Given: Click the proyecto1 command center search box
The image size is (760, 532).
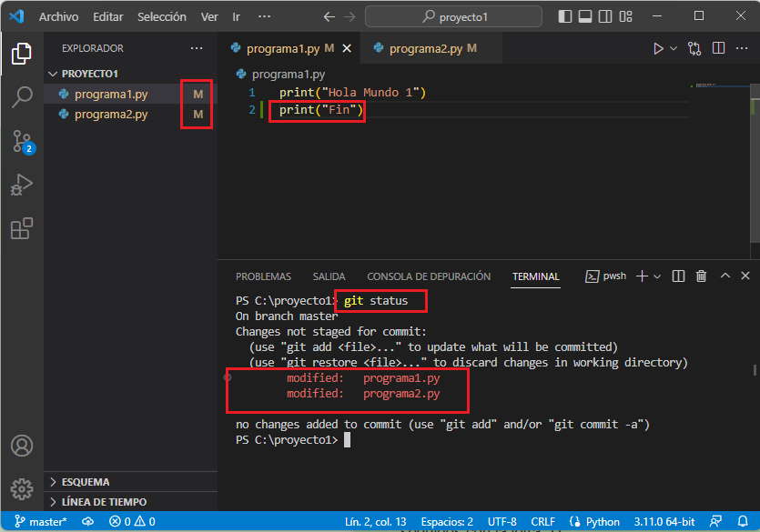Looking at the screenshot, I should click(453, 17).
